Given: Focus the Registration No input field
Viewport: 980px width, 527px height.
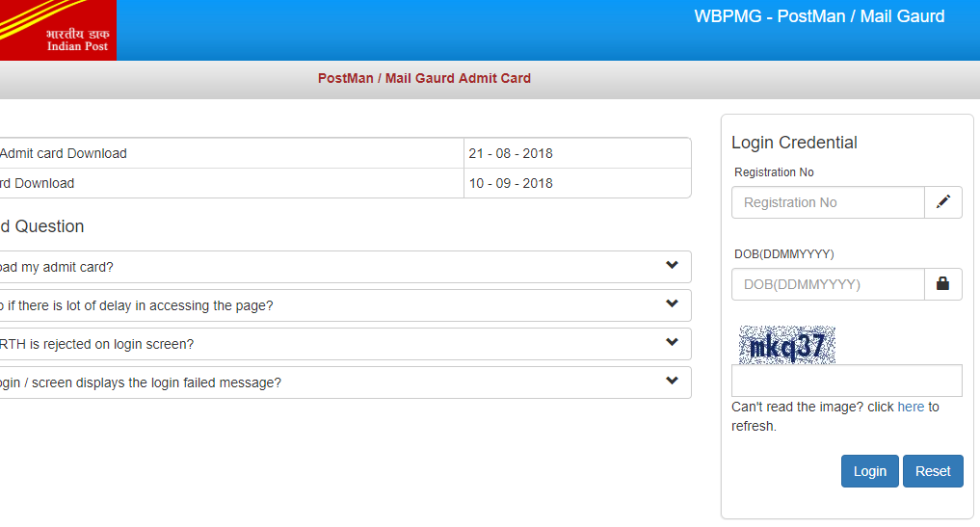Looking at the screenshot, I should coord(828,202).
